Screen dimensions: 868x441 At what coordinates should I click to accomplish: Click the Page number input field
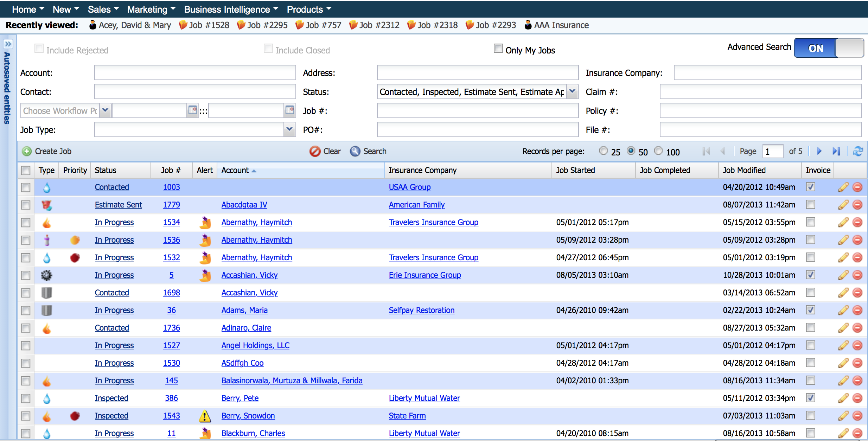pyautogui.click(x=772, y=151)
